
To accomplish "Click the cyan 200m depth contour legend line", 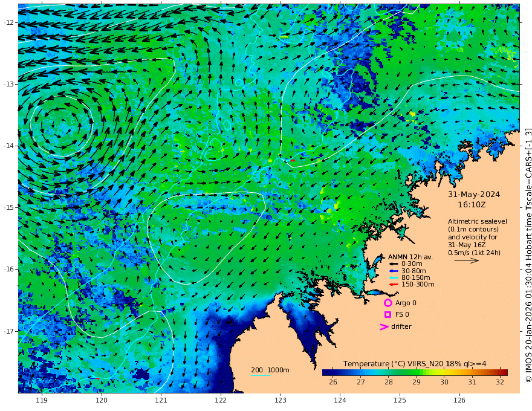I will [261, 375].
